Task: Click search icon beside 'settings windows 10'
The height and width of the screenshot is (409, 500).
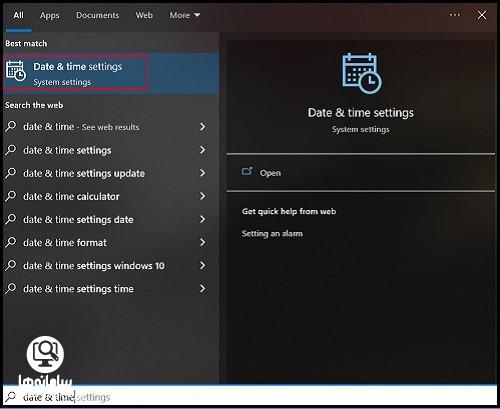Action: pos(11,265)
